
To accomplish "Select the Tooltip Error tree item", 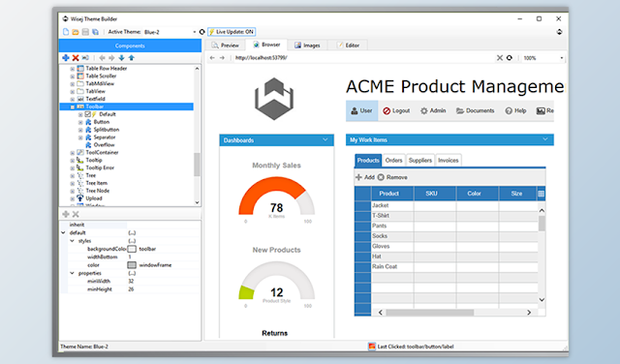I will coord(100,168).
